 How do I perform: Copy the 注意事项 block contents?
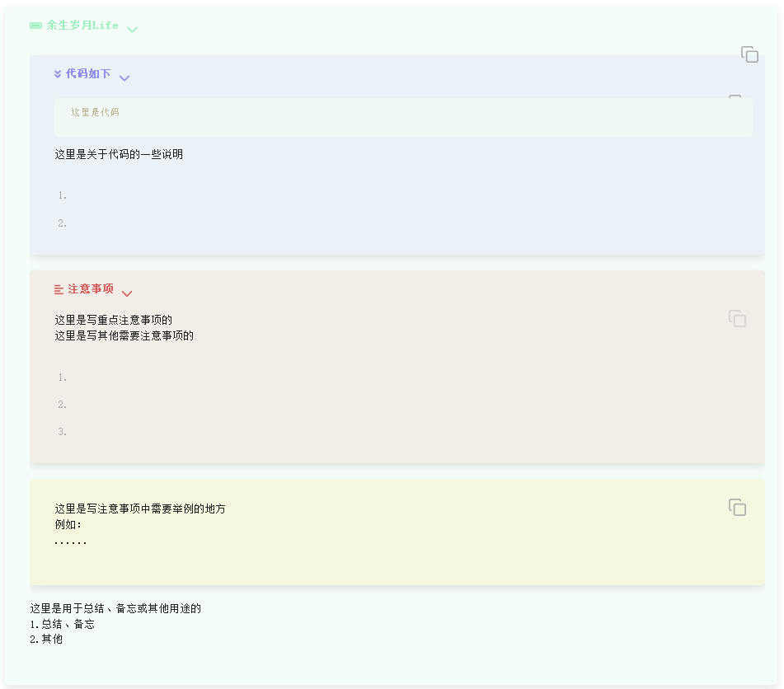(x=737, y=319)
